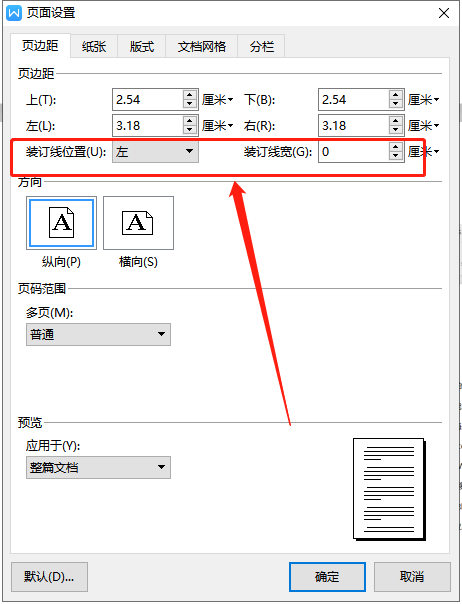Switch to the 纸张 (Paper) tab
Viewport: 462px width, 604px height.
pos(94,47)
